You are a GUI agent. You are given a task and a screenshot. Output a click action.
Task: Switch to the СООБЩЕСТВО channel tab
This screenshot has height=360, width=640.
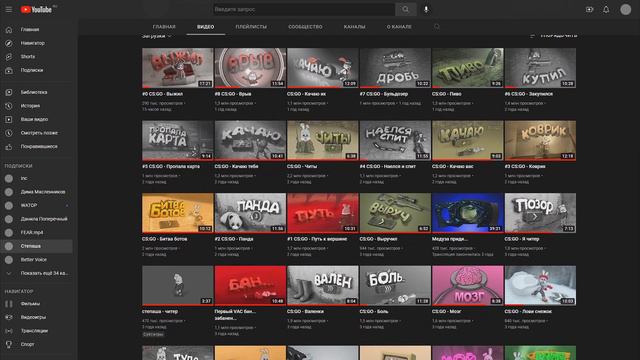[305, 27]
